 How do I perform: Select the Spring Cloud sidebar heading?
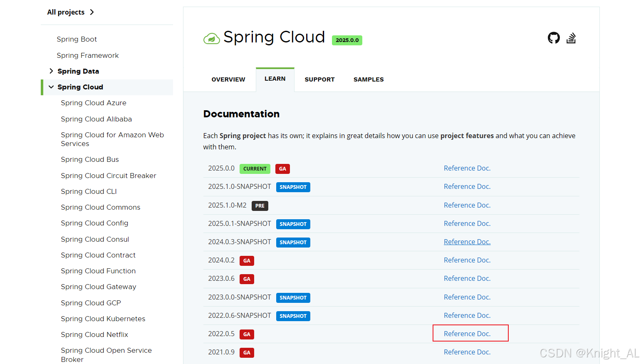(80, 87)
